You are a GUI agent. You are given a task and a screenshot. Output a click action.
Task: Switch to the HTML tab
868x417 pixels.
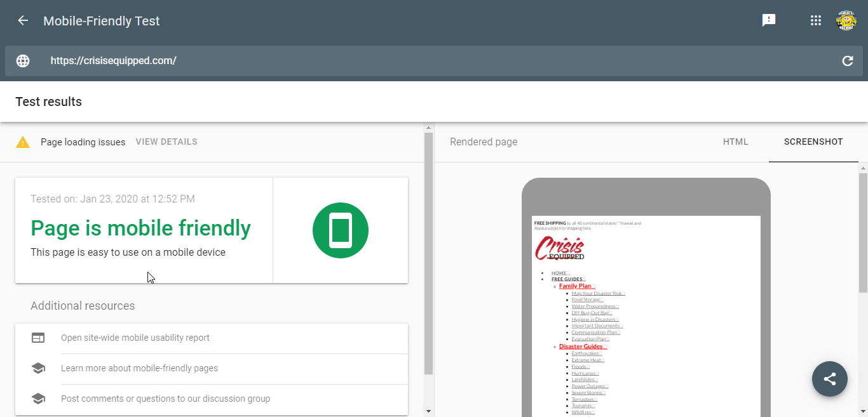(x=735, y=142)
